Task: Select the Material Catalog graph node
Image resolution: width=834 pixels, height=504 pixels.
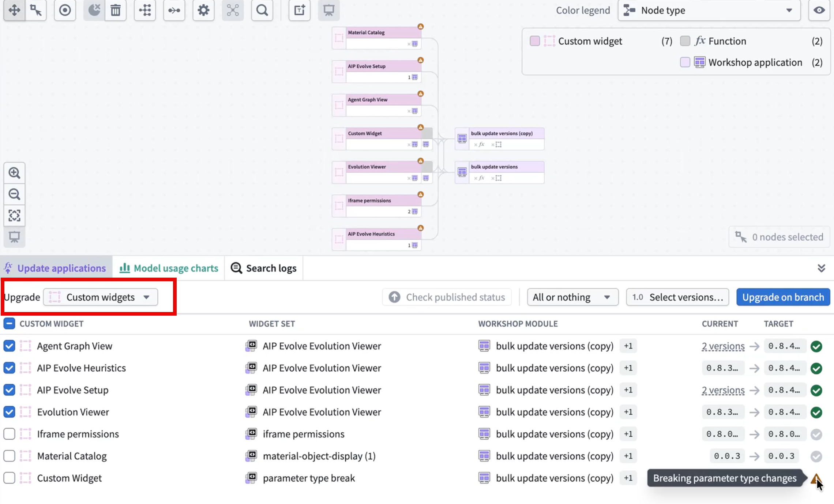Action: (377, 38)
